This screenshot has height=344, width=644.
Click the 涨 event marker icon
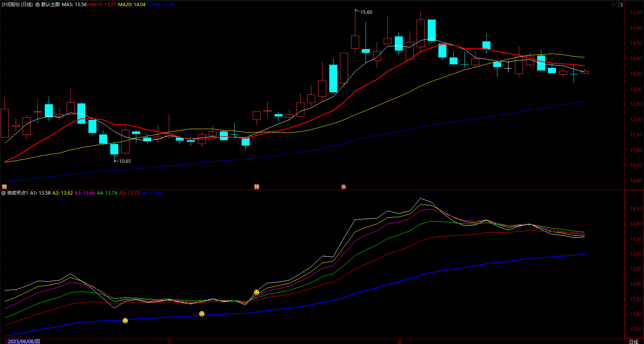pyautogui.click(x=343, y=187)
